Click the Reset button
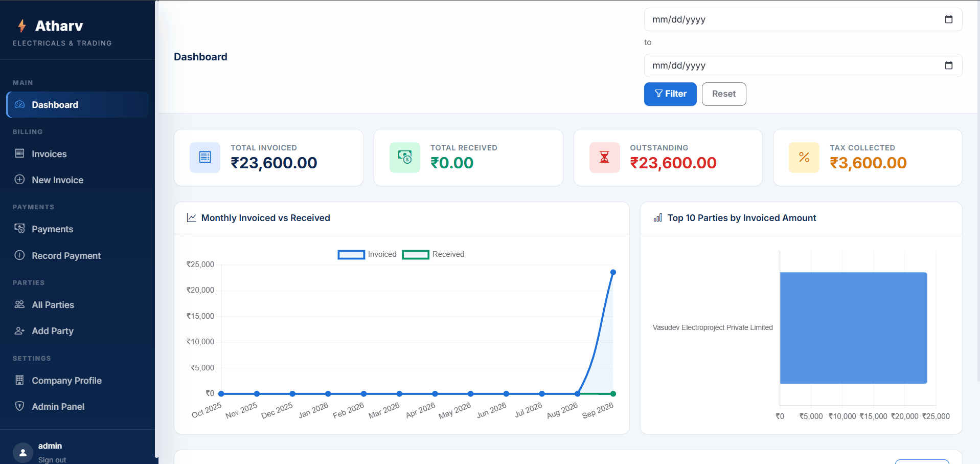This screenshot has height=464, width=980. click(724, 94)
